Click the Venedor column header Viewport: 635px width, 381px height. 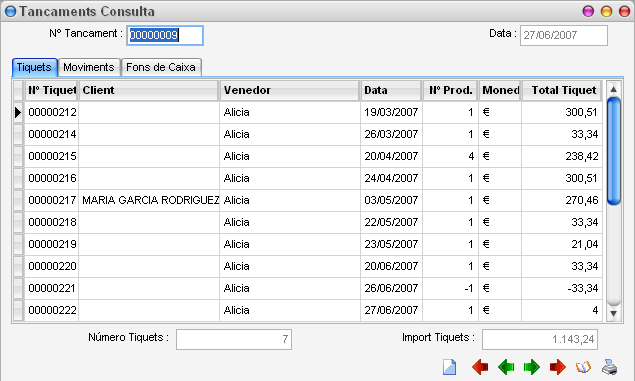[x=290, y=90]
